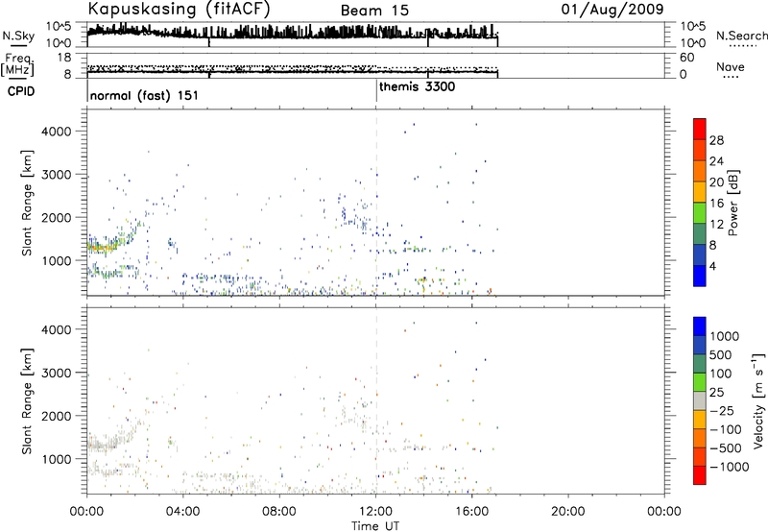Viewport: 768px width, 532px height.
Task: Click the '4000' tick in the power panel
Action: tap(56, 132)
